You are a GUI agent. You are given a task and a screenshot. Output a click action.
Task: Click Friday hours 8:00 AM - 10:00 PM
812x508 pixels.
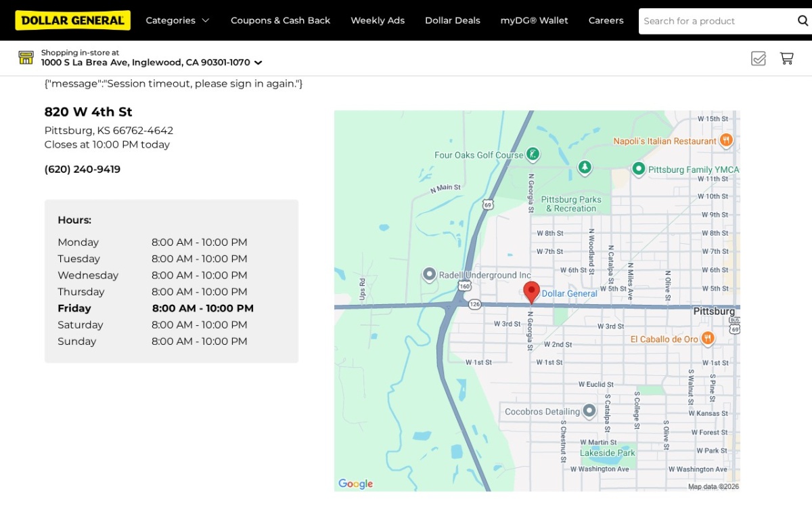click(203, 308)
